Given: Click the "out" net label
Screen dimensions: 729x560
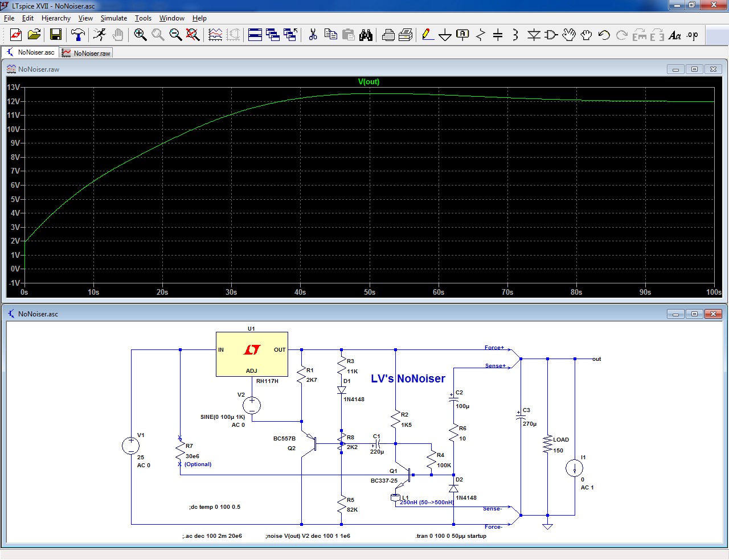Looking at the screenshot, I should (x=597, y=359).
